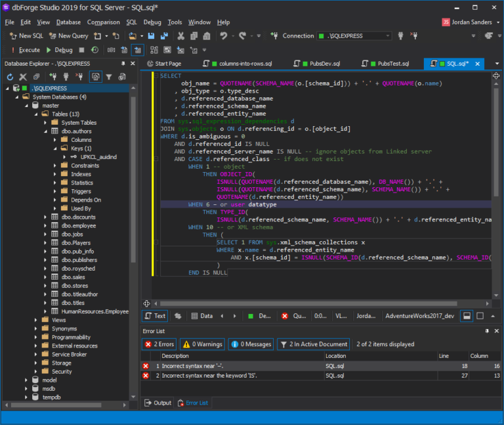Refresh the Database Explorer tree

point(10,77)
